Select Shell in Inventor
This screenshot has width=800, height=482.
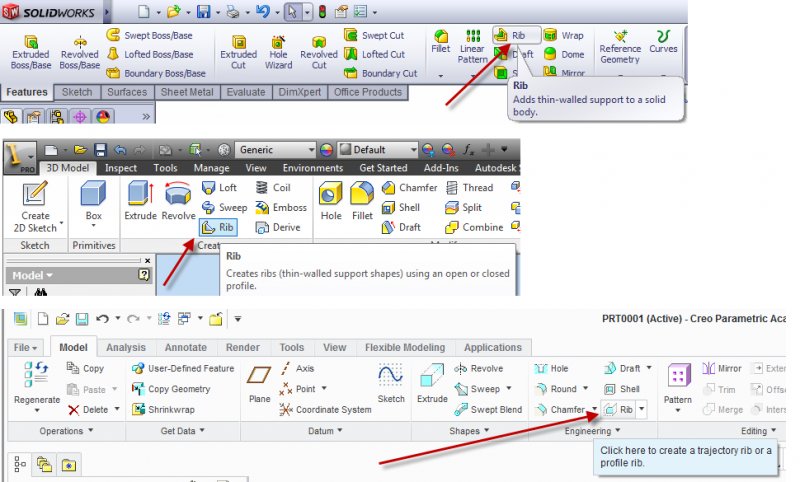pyautogui.click(x=401, y=208)
